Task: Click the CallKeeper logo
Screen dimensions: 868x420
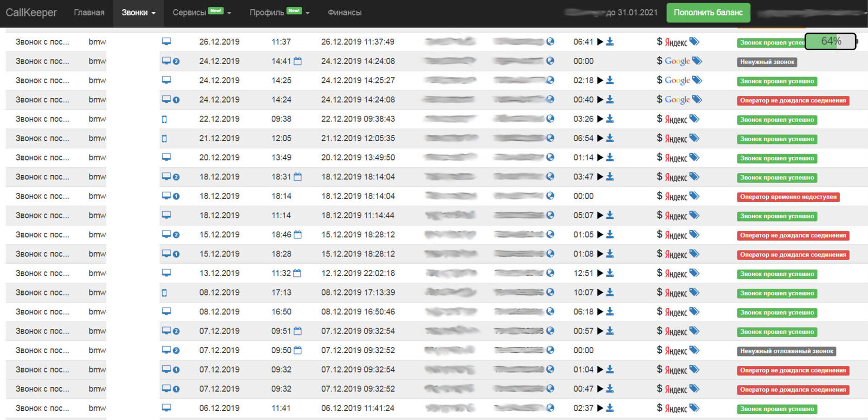Action: tap(31, 12)
